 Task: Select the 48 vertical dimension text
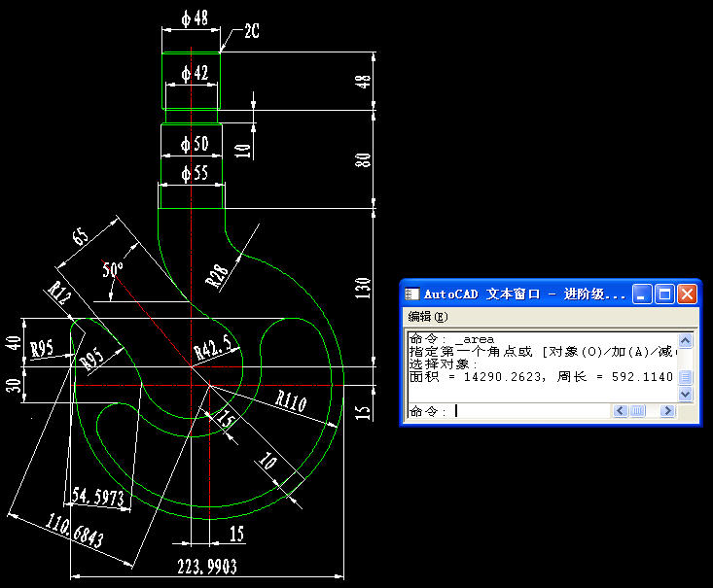click(x=363, y=82)
